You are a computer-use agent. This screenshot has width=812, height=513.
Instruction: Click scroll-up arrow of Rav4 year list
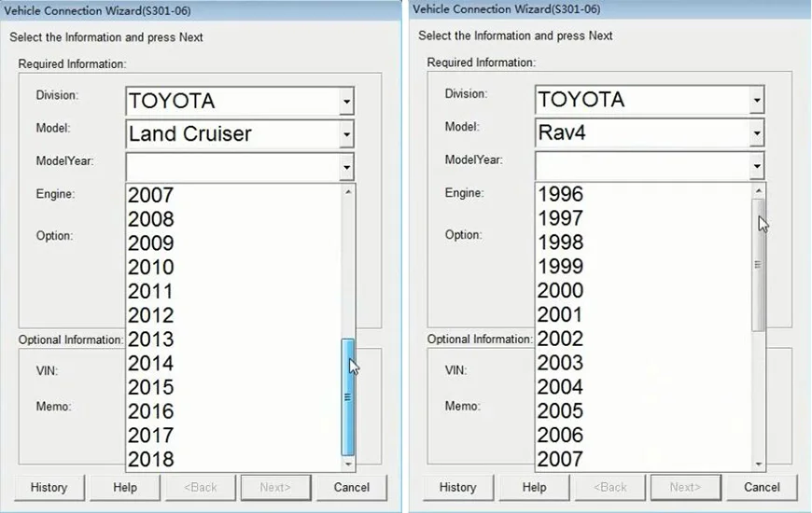coord(759,191)
